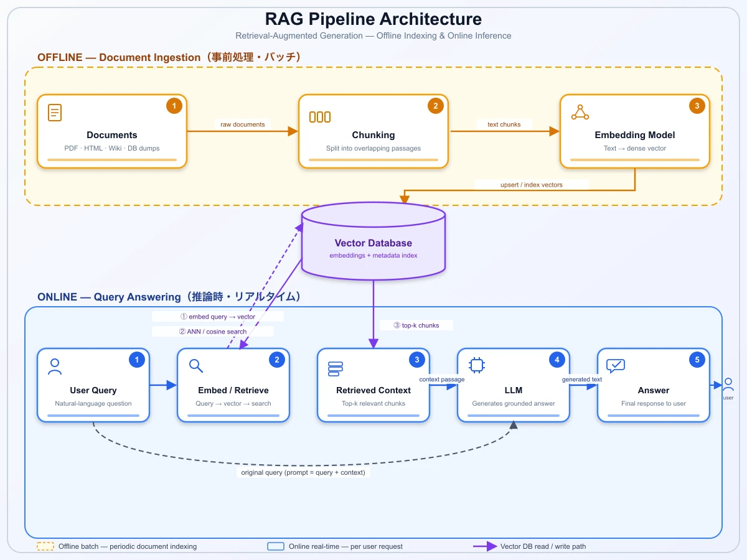
Task: Click the '② ANN / cosine search' label
Action: [x=213, y=332]
